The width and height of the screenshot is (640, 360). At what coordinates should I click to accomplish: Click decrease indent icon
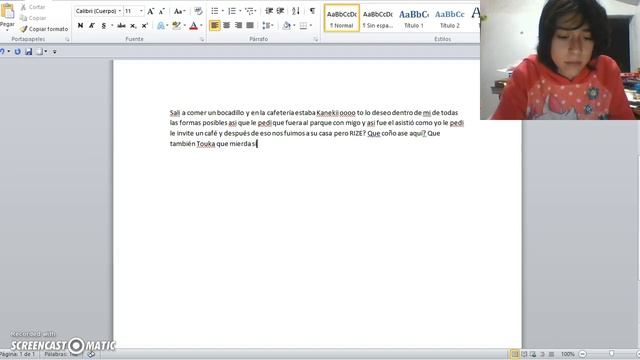[x=269, y=11]
